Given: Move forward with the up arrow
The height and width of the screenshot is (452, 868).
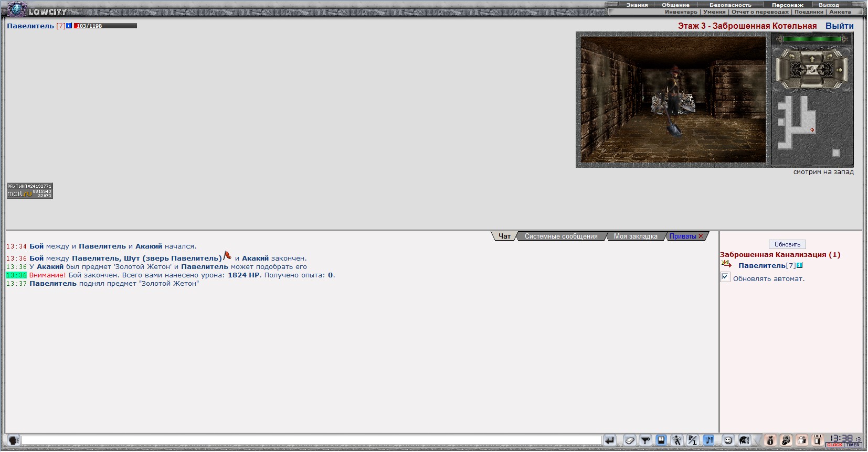Looking at the screenshot, I should coord(812,59).
